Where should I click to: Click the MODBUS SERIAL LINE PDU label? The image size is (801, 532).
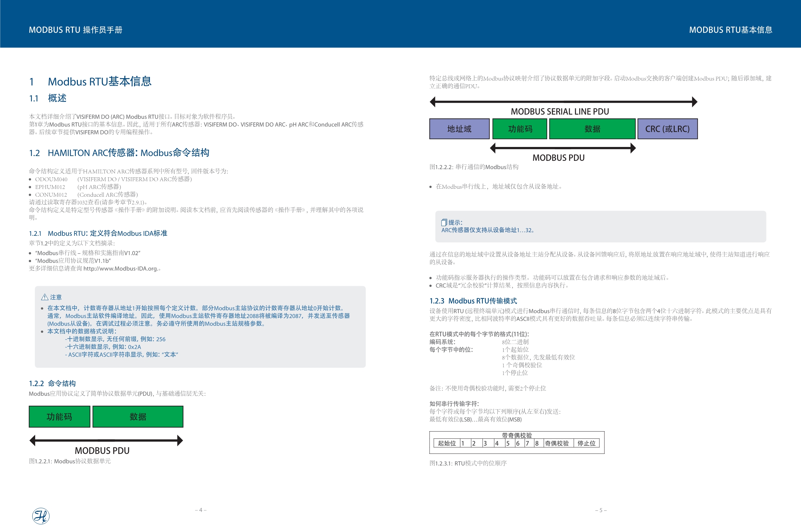click(x=560, y=112)
